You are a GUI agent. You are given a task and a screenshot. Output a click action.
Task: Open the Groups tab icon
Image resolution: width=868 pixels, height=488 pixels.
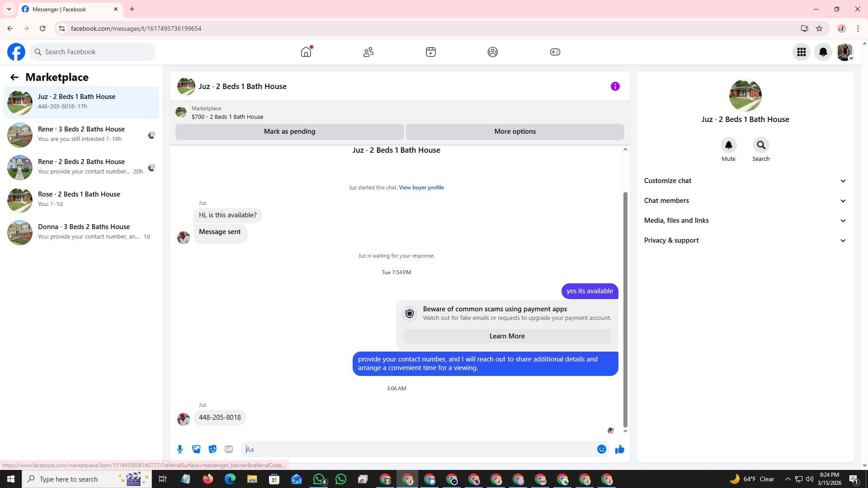click(x=493, y=52)
